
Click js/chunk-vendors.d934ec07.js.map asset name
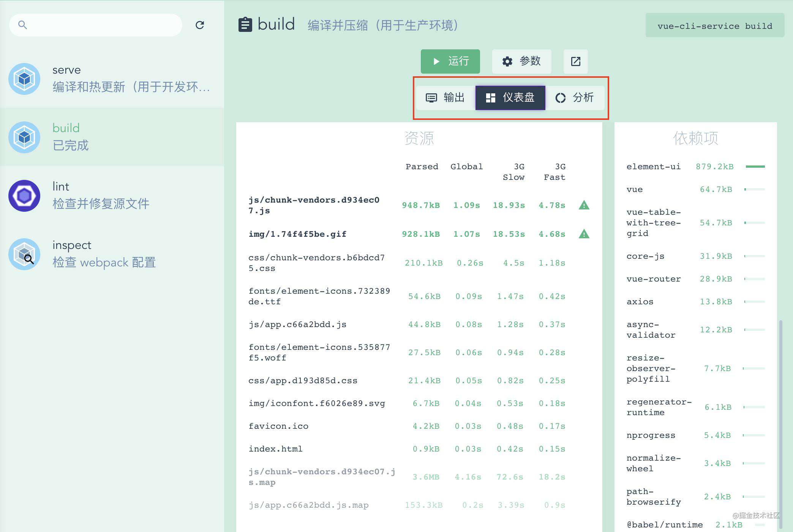322,477
